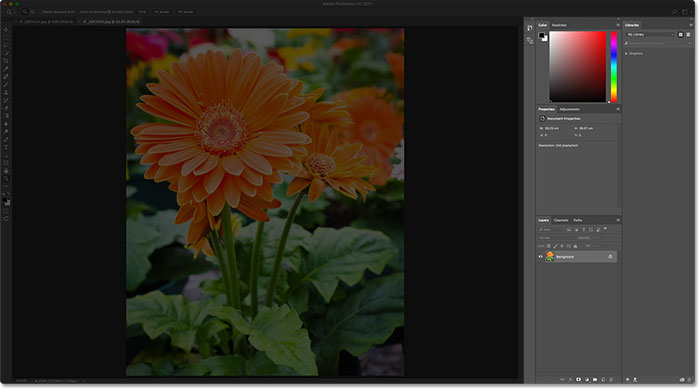The image size is (700, 390).
Task: Open the layer filter Kind dropdown
Action: click(x=550, y=229)
